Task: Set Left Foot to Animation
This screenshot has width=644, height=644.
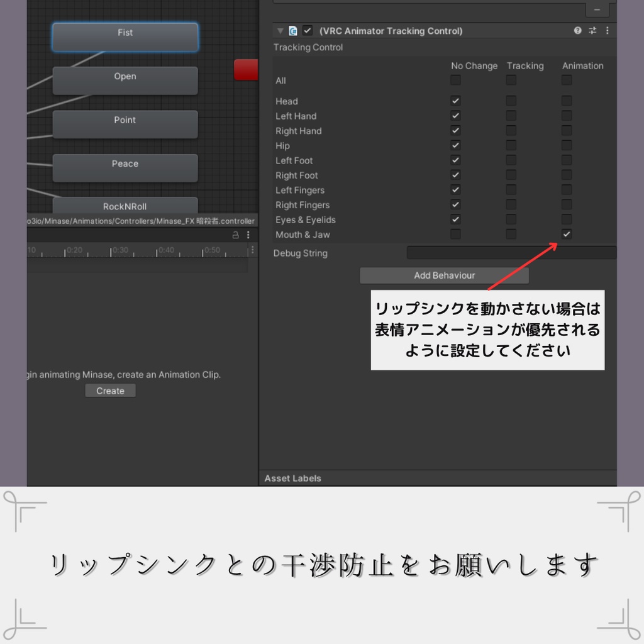Action: click(567, 160)
